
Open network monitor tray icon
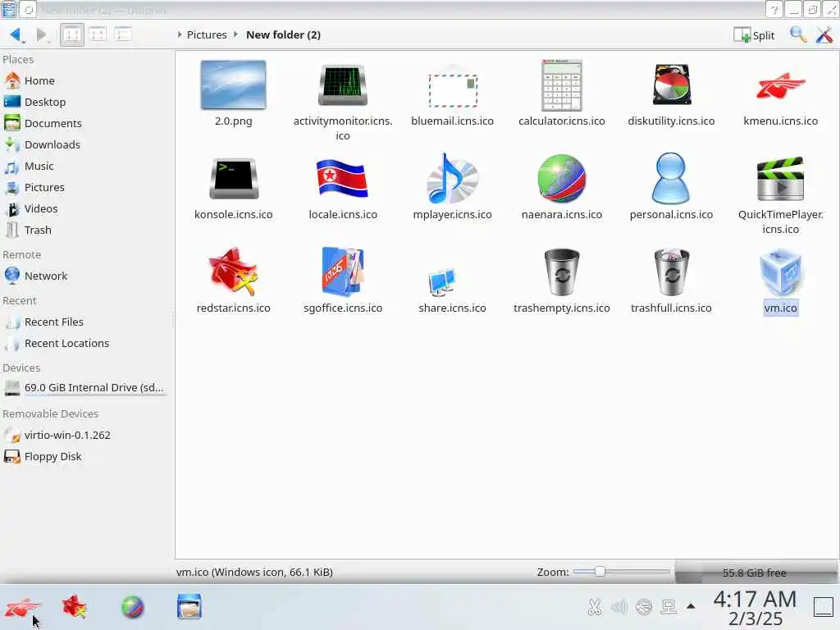click(x=669, y=607)
